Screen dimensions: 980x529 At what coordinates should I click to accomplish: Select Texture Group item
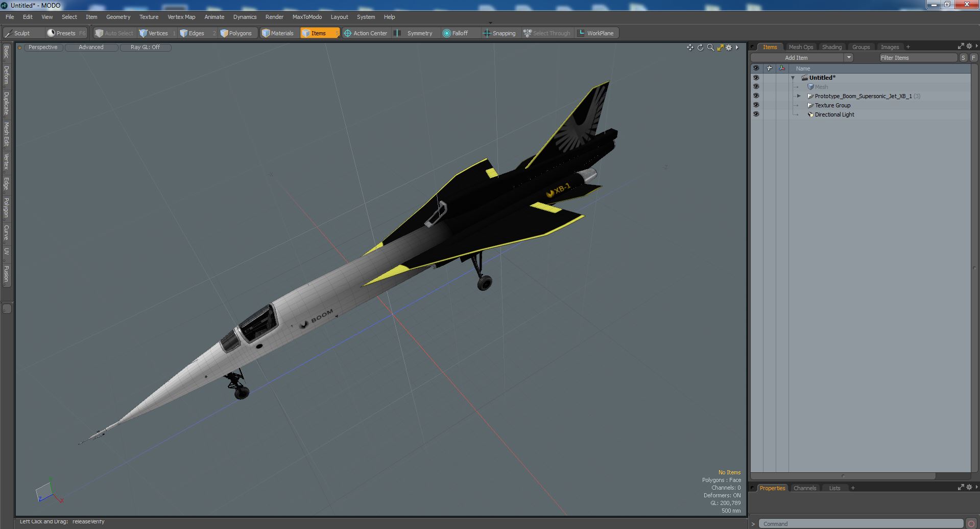click(x=832, y=105)
